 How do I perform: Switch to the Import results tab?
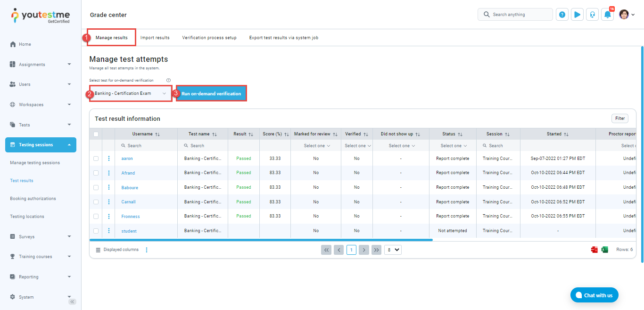(x=155, y=38)
